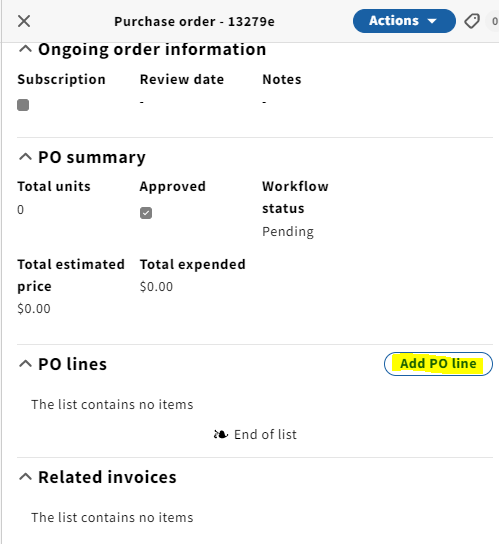Click the Total expended amount value
Viewport: 499px width, 544px height.
(x=156, y=287)
